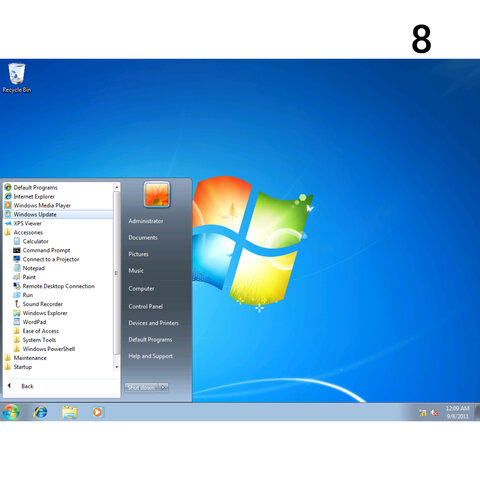Select Windows Update in the programs list
Viewport: 480px width, 480px height.
click(58, 214)
